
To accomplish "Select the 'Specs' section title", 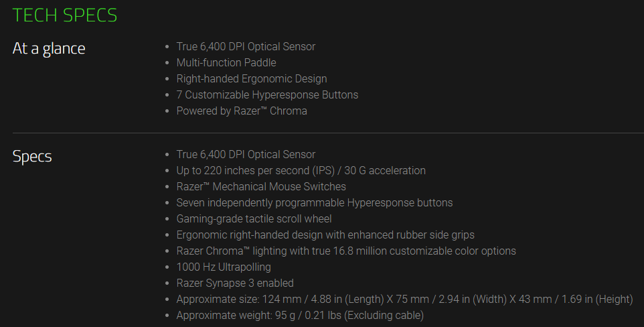I will coord(32,157).
